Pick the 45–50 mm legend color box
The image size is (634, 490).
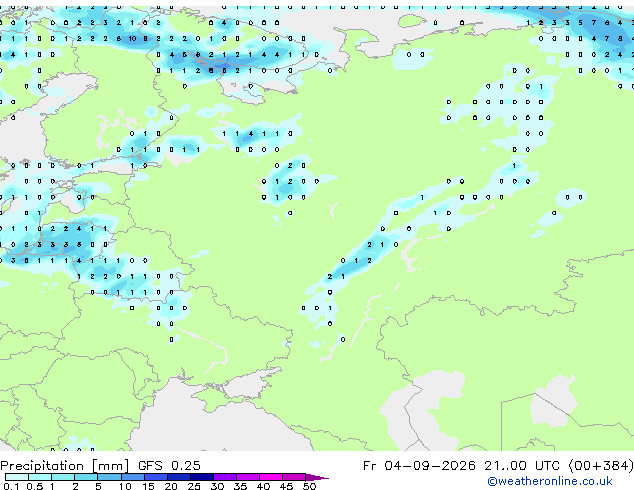click(294, 477)
